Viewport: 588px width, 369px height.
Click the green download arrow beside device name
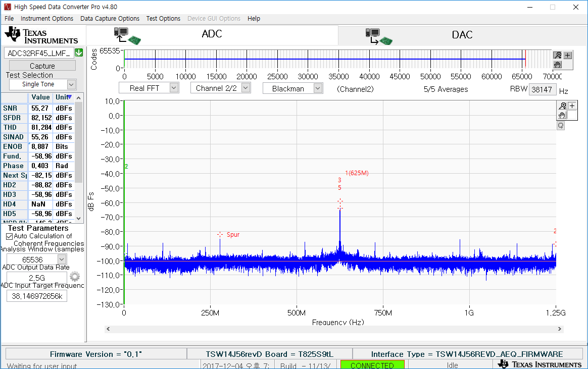point(79,53)
